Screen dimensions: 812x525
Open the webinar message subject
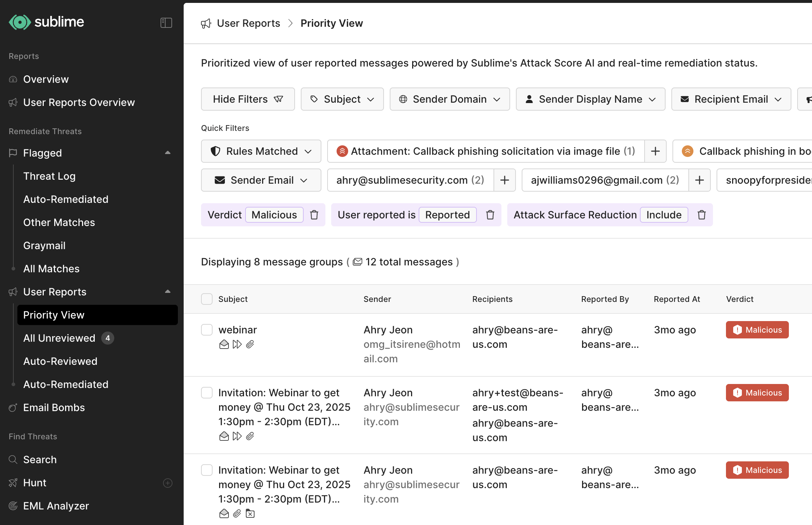tap(238, 330)
